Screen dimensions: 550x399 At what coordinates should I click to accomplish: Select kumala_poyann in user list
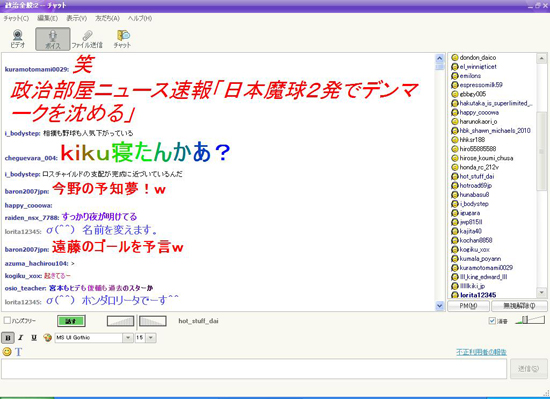pyautogui.click(x=480, y=259)
